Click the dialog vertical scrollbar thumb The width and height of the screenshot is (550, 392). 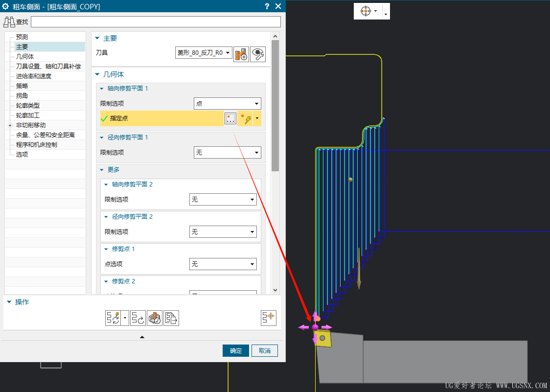(x=275, y=105)
